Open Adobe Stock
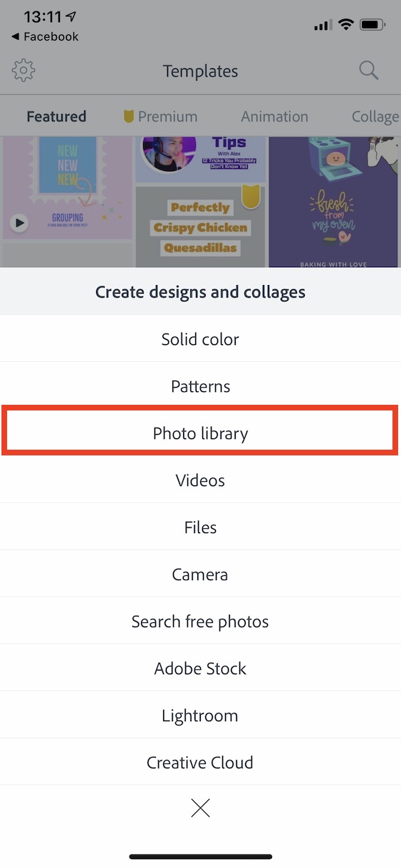The height and width of the screenshot is (868, 401). pos(200,668)
